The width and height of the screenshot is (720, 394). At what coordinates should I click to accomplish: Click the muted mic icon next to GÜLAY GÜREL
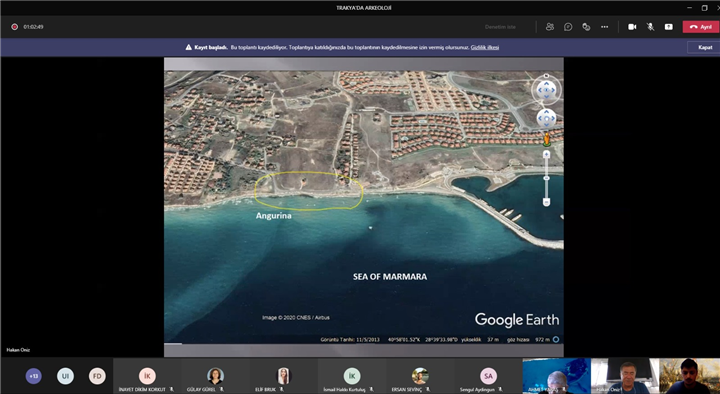tap(222, 389)
